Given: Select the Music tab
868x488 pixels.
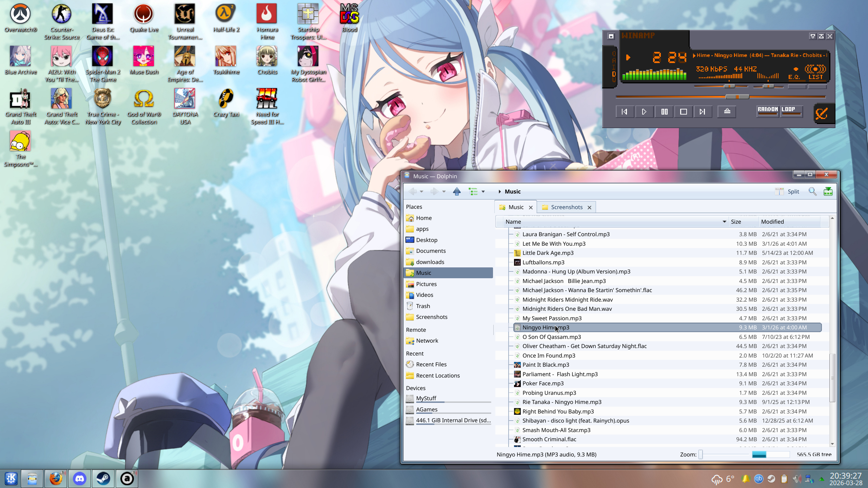Looking at the screenshot, I should click(516, 207).
